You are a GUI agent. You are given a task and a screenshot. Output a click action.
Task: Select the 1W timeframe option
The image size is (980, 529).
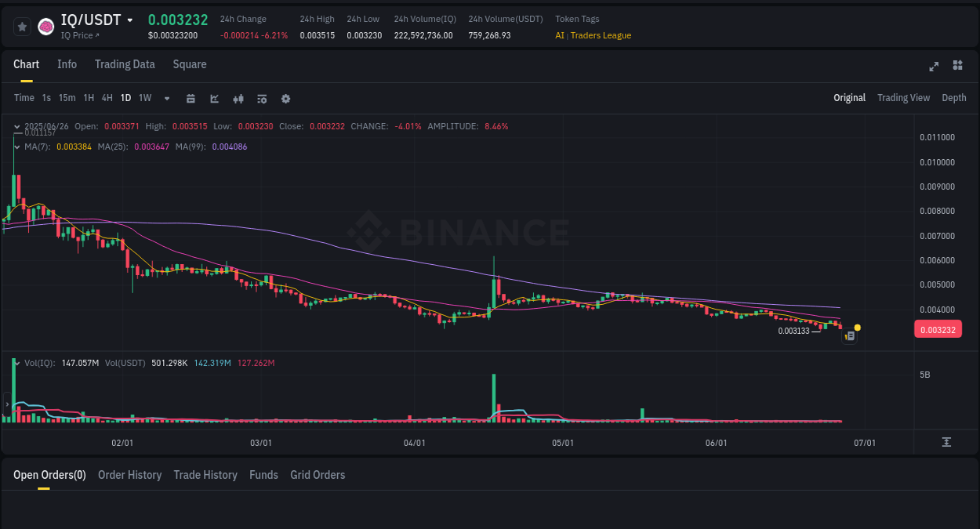(x=144, y=98)
